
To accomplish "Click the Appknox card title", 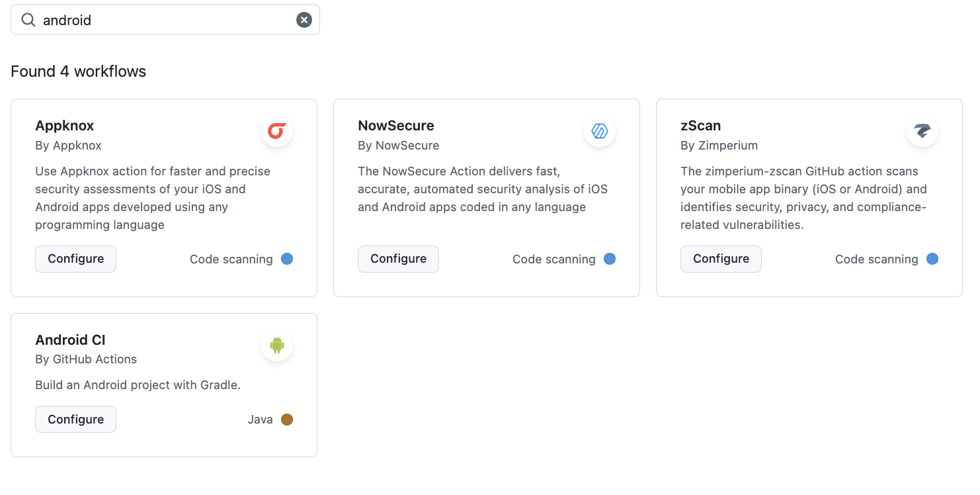I will [65, 126].
